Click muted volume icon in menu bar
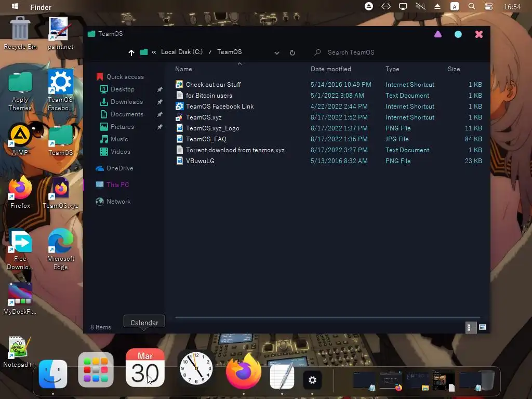Image resolution: width=532 pixels, height=399 pixels. click(x=420, y=6)
